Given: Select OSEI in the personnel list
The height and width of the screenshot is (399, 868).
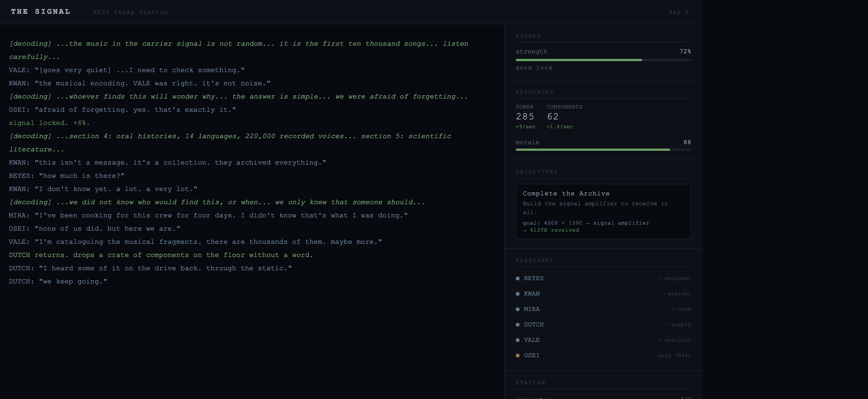Looking at the screenshot, I should point(603,356).
